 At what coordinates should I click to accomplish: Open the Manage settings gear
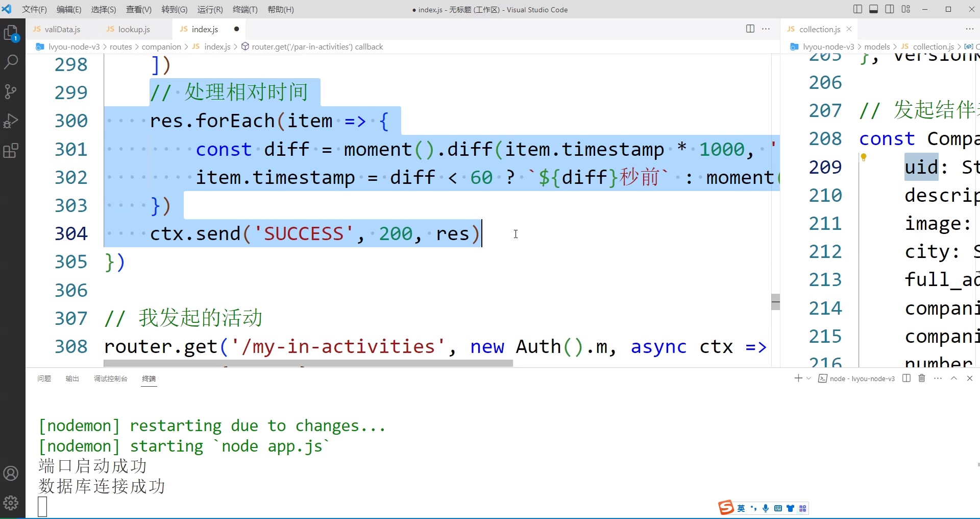(11, 503)
